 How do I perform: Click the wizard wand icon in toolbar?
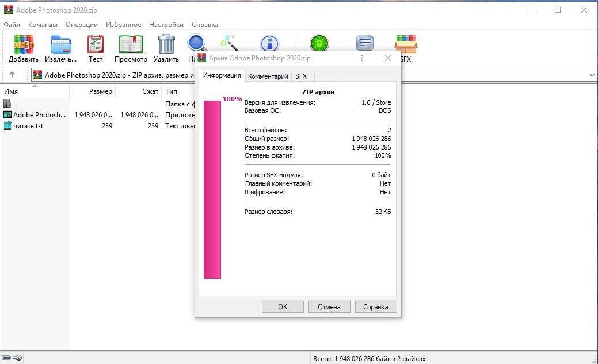[x=229, y=43]
